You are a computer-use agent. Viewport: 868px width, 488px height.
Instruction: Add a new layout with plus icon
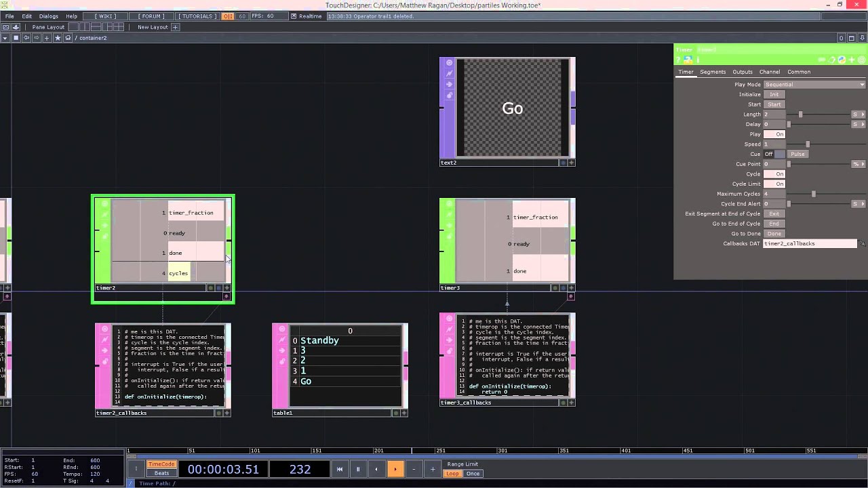click(x=175, y=27)
